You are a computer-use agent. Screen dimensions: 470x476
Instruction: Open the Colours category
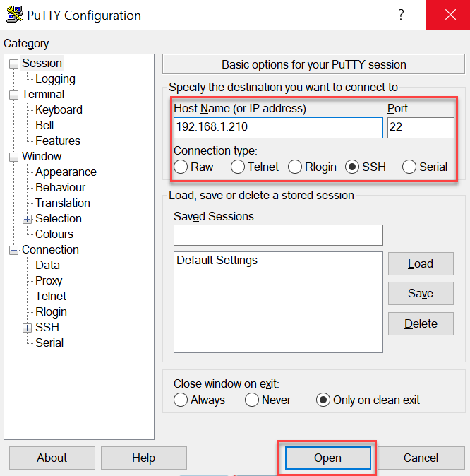click(x=54, y=234)
